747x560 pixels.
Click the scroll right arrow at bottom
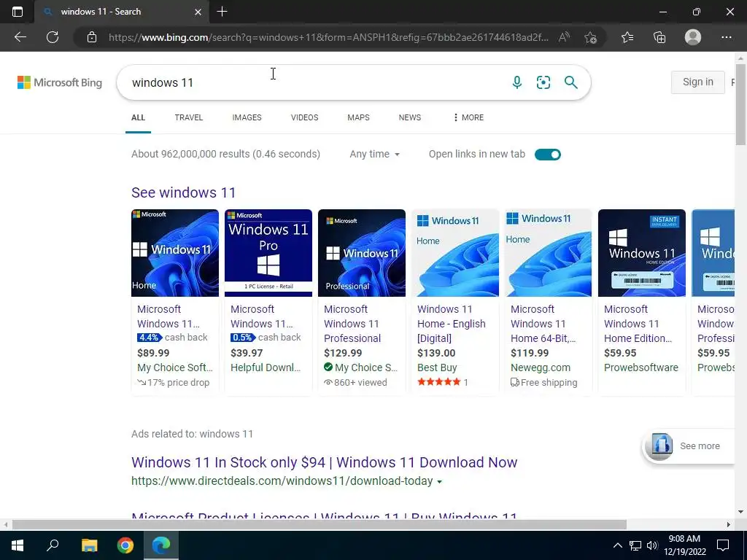(729, 524)
